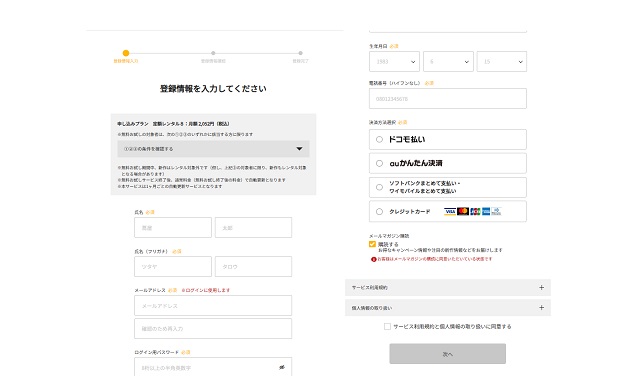Click the email confirmation re-entry field
This screenshot has width=640, height=385.
[x=213, y=329]
